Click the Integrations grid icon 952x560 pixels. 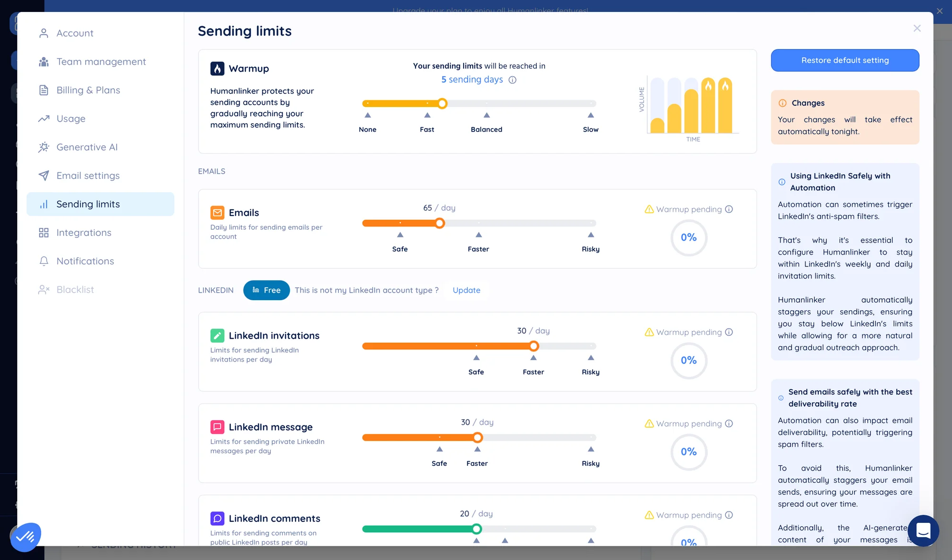[x=44, y=233]
